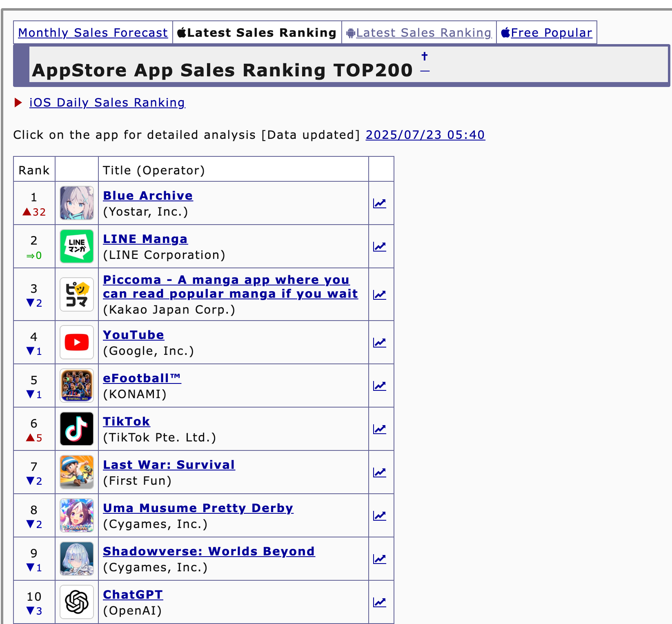Screen dimensions: 672x624
Task: Open the LINE Manga title link
Action: point(145,239)
